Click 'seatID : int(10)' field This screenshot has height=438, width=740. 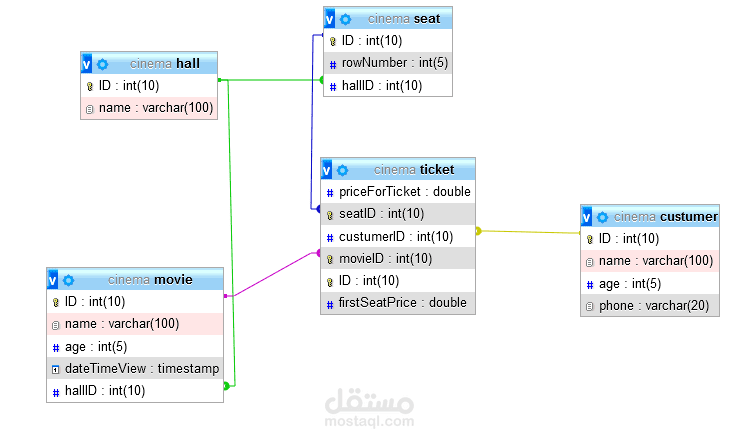point(398,214)
